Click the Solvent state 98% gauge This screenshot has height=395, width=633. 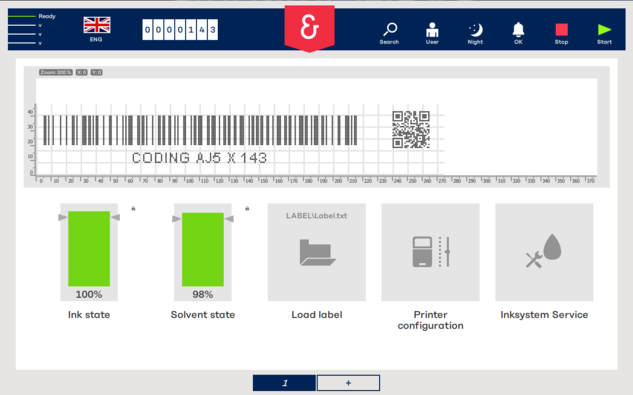(x=203, y=252)
